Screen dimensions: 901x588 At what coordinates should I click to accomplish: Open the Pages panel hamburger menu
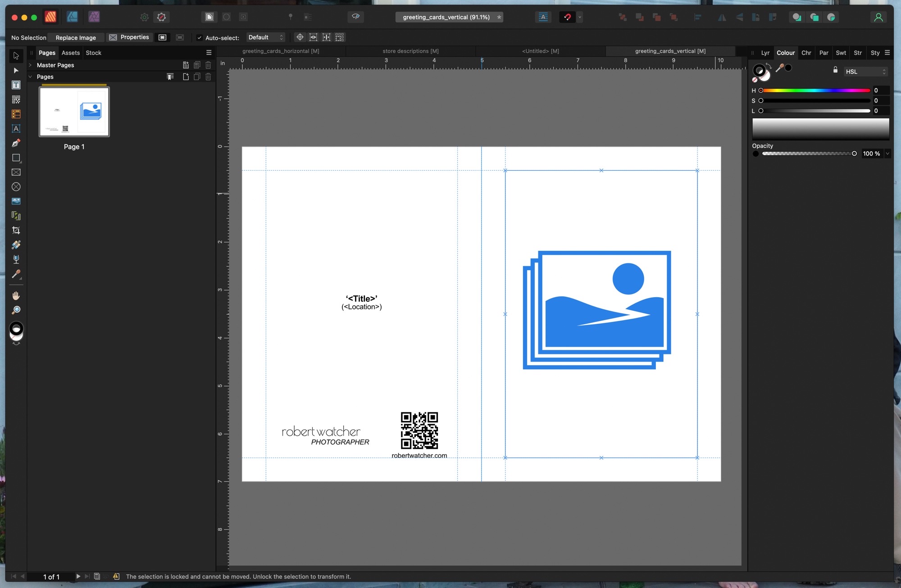(209, 53)
